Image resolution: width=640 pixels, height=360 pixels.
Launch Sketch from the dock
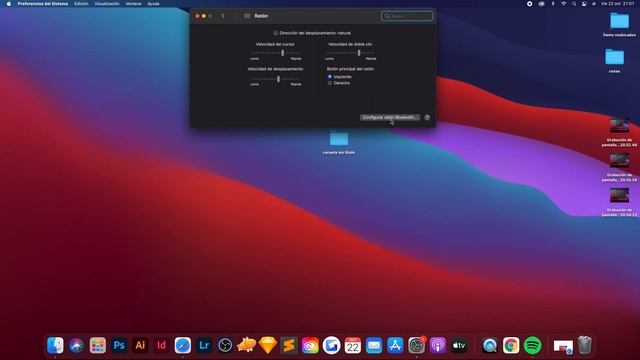[268, 346]
